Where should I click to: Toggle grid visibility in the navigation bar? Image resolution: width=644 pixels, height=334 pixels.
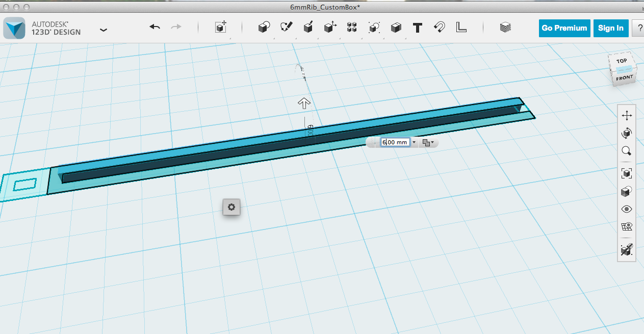tap(627, 226)
